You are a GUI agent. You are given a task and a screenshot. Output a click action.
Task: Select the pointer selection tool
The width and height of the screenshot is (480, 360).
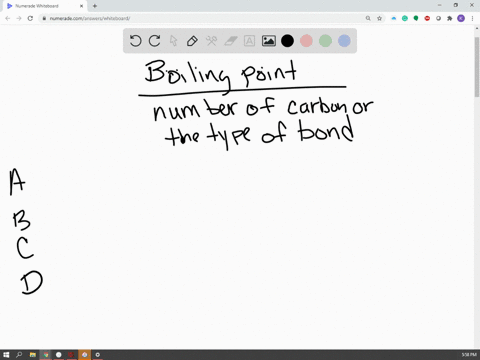[x=173, y=41]
